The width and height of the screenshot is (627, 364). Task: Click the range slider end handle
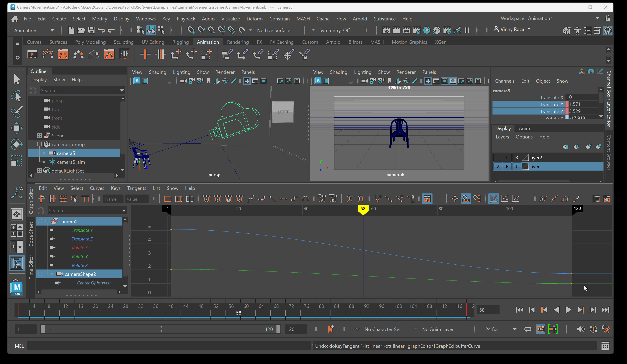(278, 329)
